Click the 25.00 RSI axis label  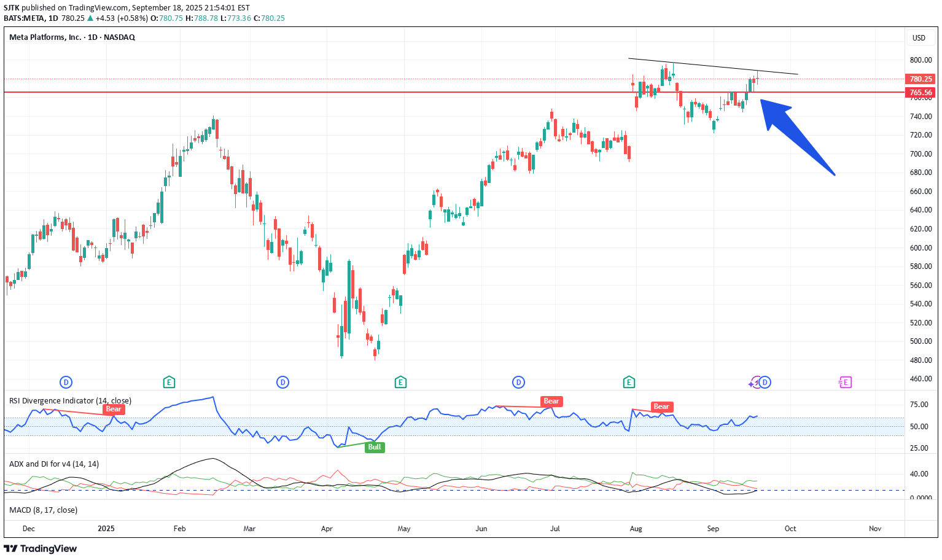919,448
